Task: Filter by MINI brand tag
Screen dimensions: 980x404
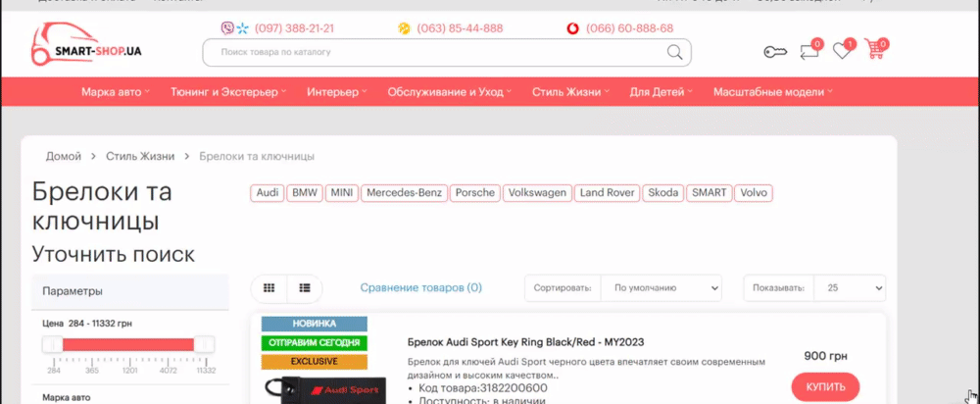Action: tap(342, 192)
